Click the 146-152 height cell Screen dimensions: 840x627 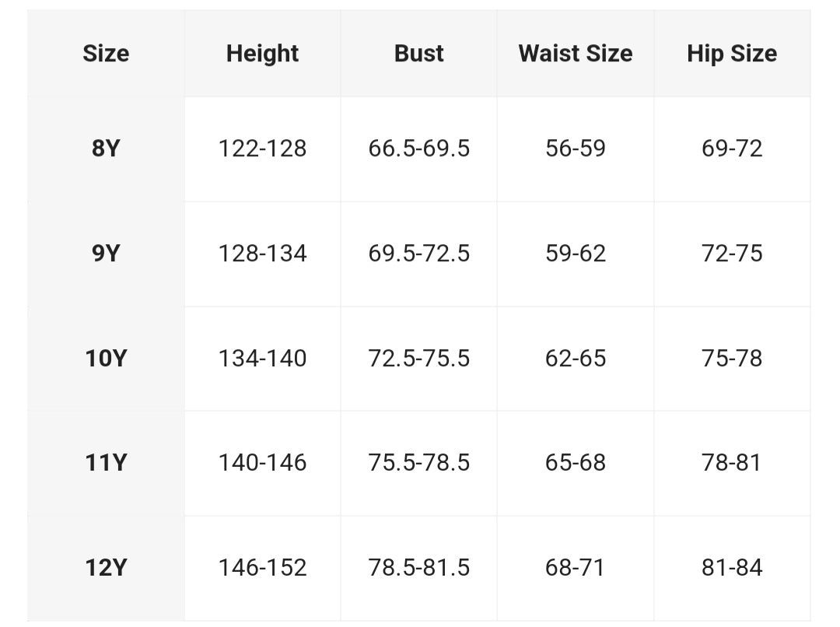coord(262,568)
